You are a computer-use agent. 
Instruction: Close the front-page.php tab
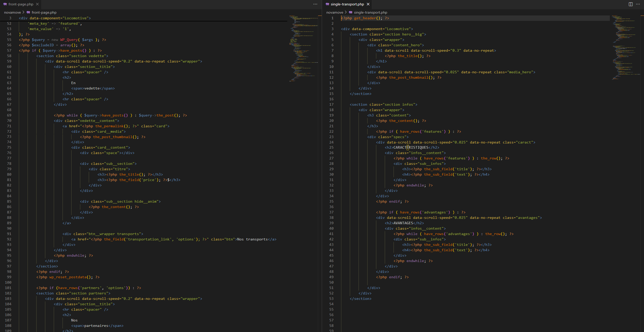37,4
